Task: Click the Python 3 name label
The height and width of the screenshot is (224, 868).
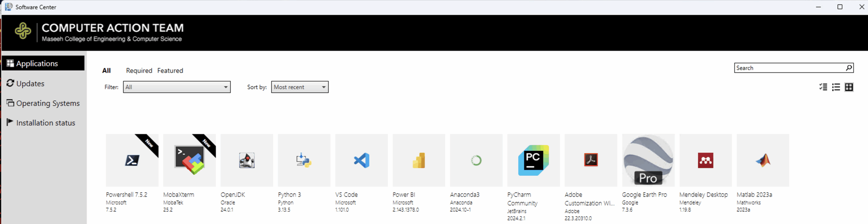Action: [x=289, y=195]
